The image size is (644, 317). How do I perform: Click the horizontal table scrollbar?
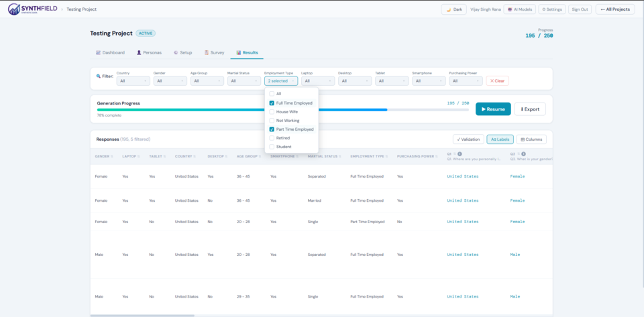[x=142, y=316]
